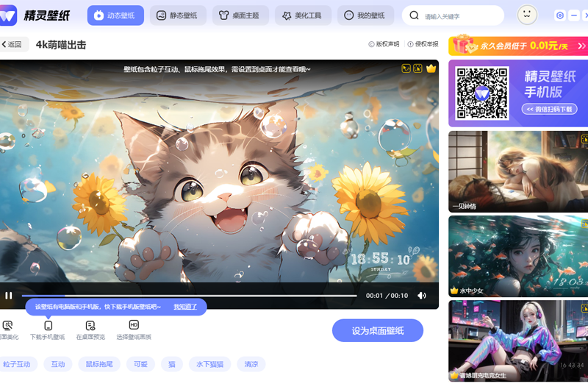Select the 鼠标拖尾 tag
This screenshot has height=392, width=588.
point(99,364)
